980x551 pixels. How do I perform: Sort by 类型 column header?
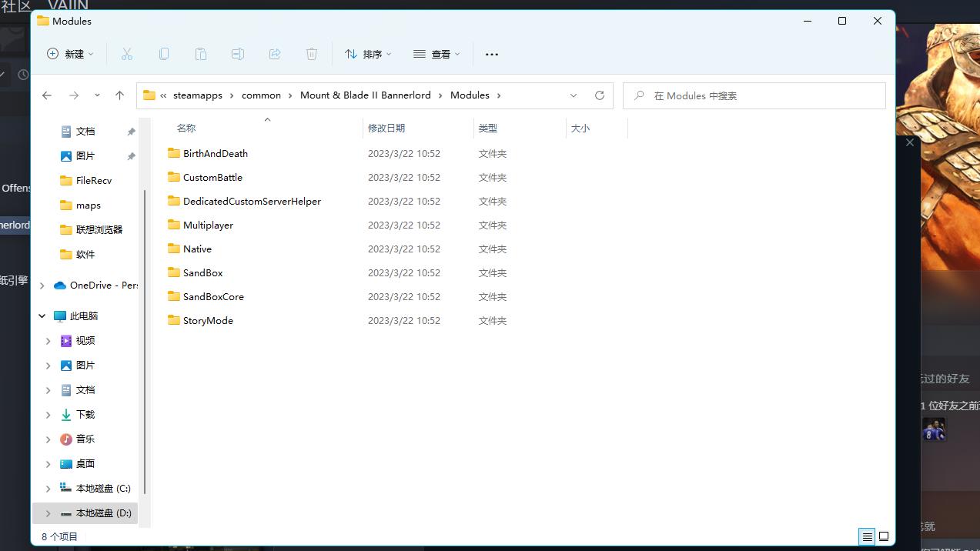tap(488, 129)
